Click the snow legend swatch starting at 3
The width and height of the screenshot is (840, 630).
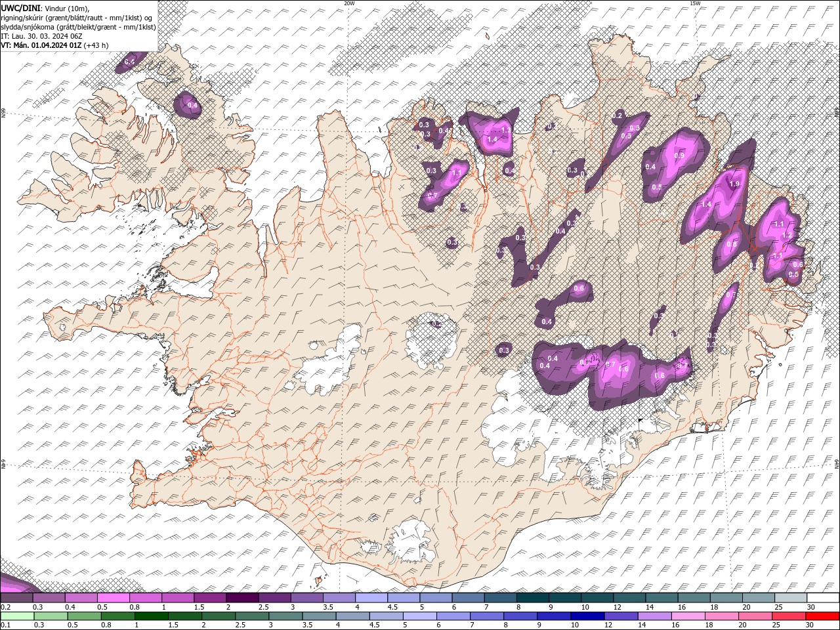306,598
